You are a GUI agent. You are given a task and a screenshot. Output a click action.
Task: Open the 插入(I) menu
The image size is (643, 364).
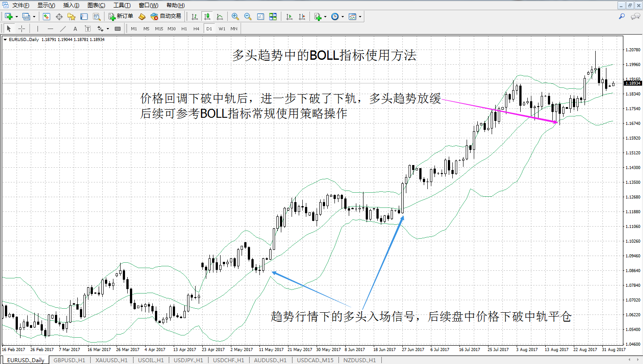coord(71,5)
